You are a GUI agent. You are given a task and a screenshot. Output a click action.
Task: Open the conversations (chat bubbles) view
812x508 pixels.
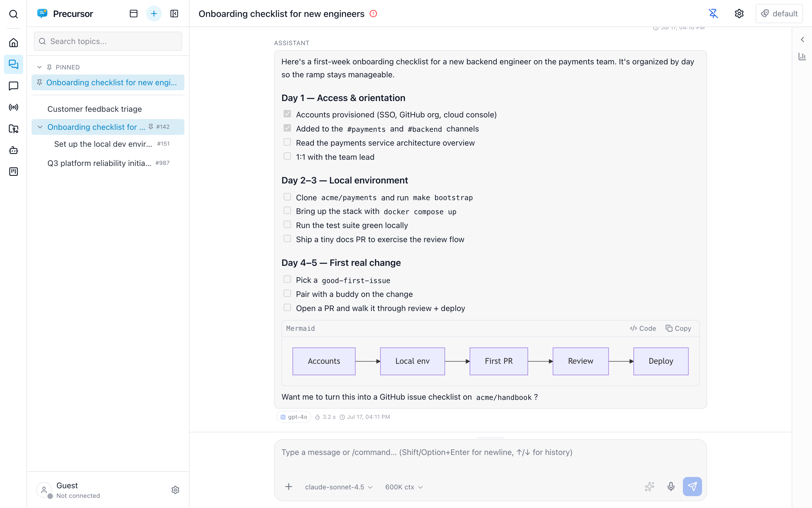coord(14,64)
